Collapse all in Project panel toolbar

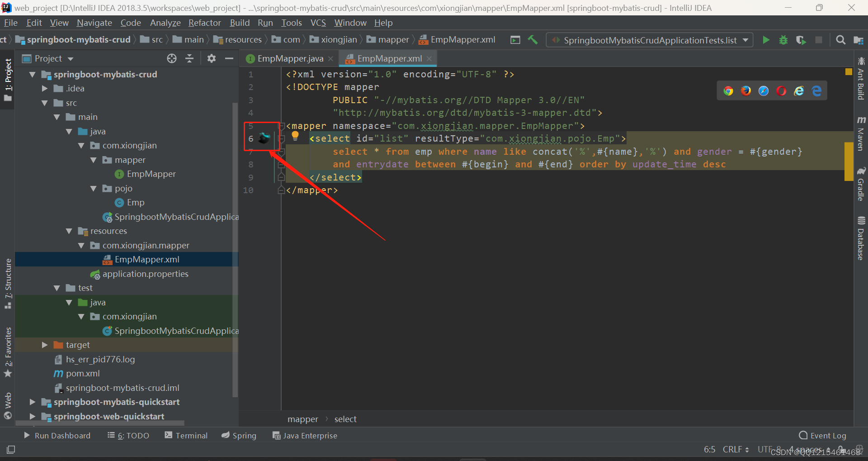coord(189,58)
